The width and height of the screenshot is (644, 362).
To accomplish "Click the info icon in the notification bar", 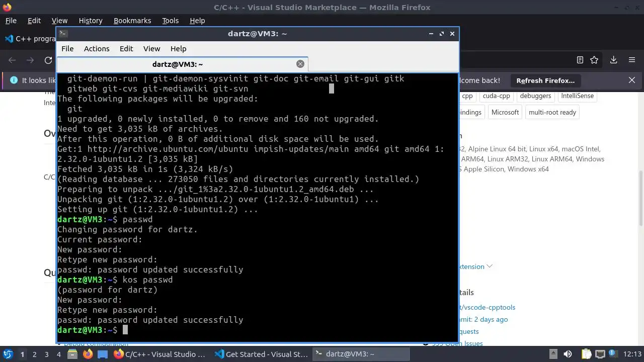I will pyautogui.click(x=14, y=80).
